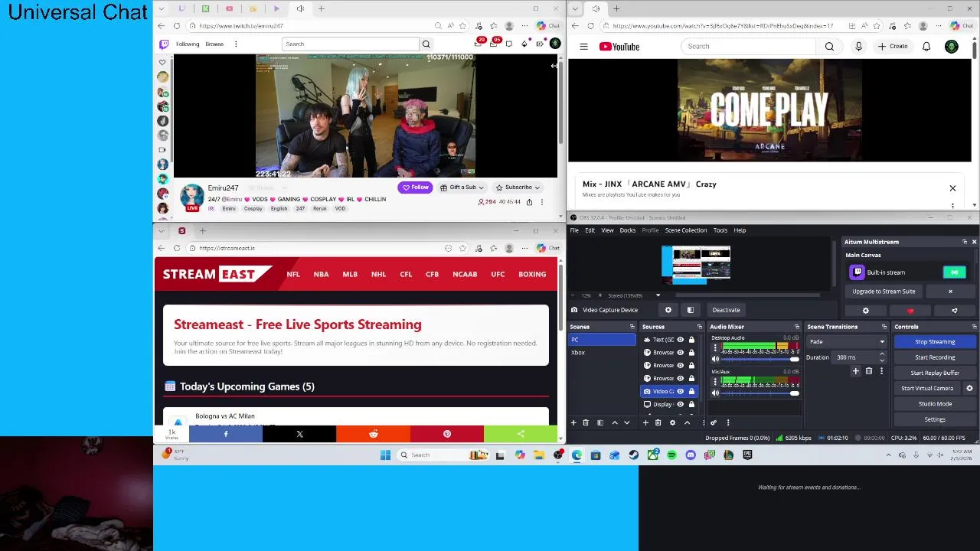Open Scene Collection menu in OBS

click(x=686, y=230)
